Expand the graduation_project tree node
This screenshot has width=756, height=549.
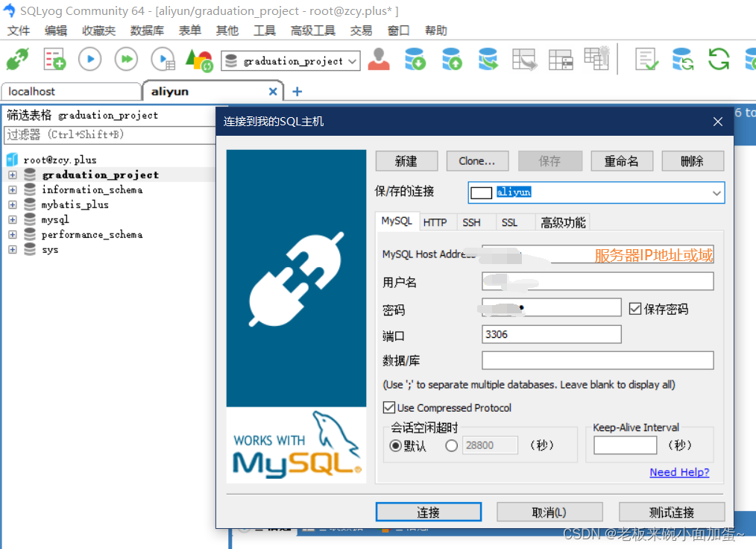pyautogui.click(x=13, y=175)
